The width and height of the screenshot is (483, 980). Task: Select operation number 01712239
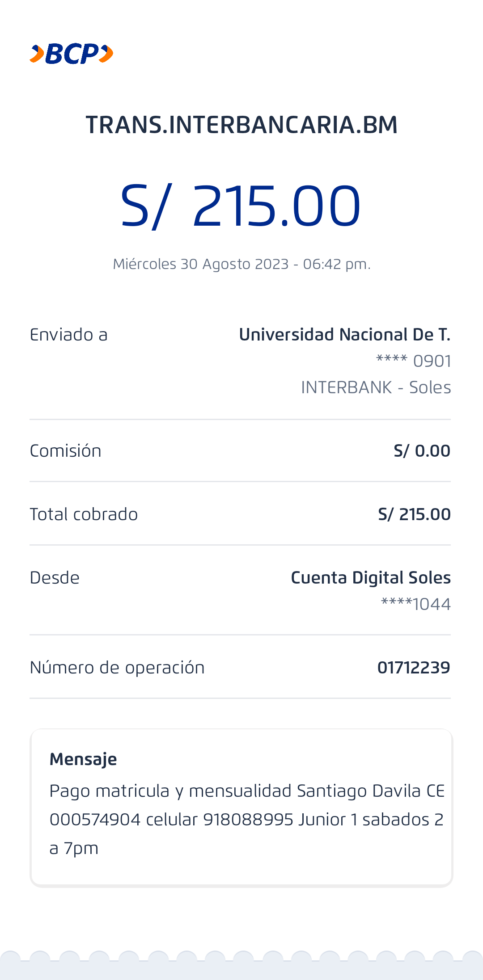click(413, 668)
